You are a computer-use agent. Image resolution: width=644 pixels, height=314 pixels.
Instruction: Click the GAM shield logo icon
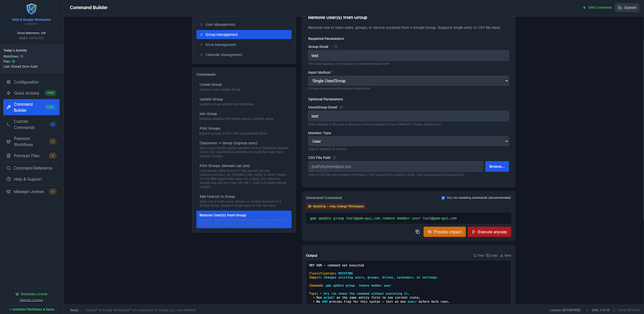[x=31, y=9]
